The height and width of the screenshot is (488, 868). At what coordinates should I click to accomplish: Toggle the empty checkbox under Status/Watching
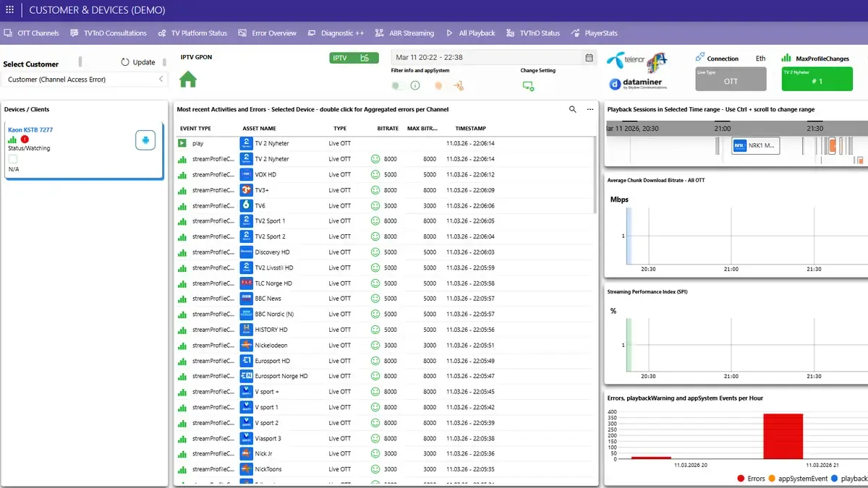click(x=13, y=158)
